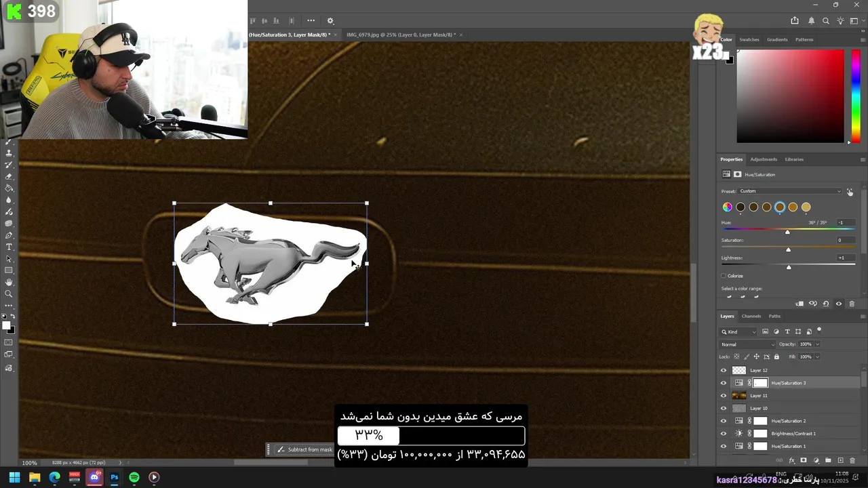
Task: Switch to the Swatches tab
Action: pos(749,39)
